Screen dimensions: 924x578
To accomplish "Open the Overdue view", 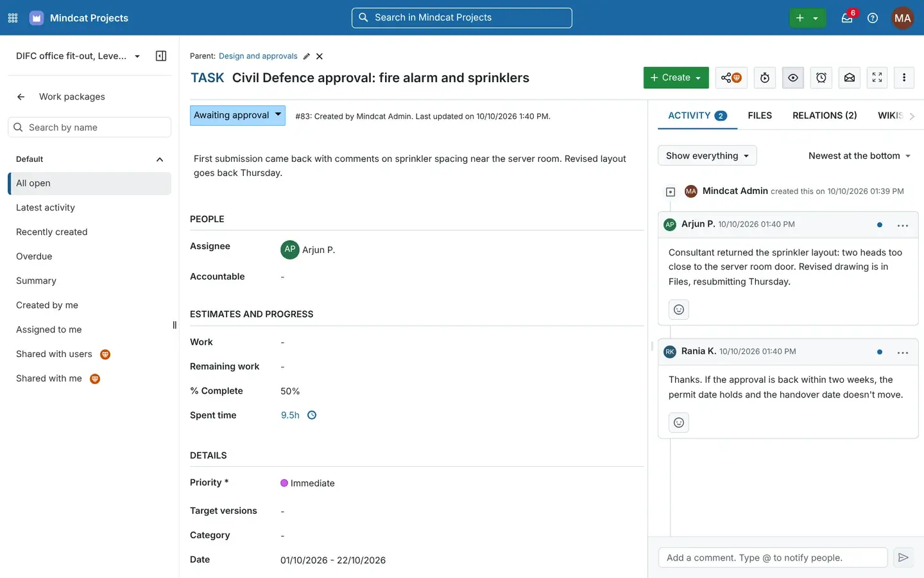I will (90, 256).
